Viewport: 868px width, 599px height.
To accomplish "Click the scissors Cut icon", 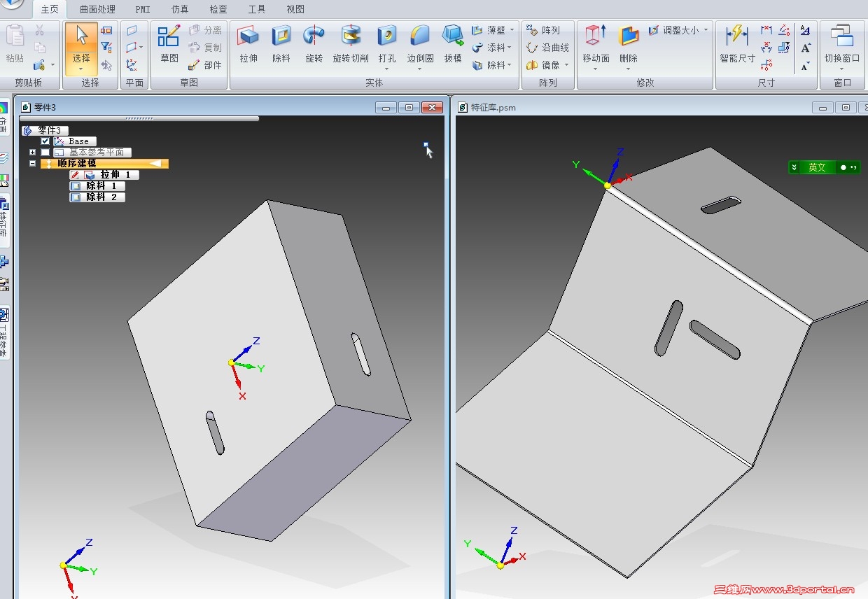I will pyautogui.click(x=39, y=30).
